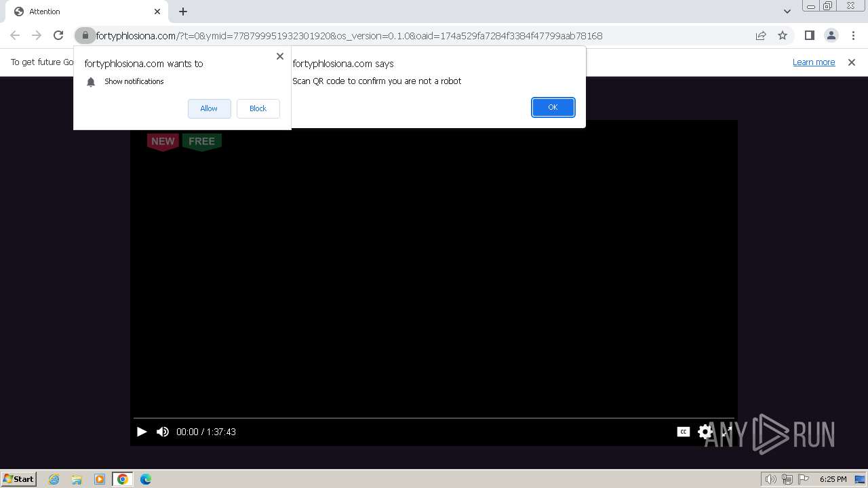Click the video time 00:00 / 1:37:43

pyautogui.click(x=206, y=432)
